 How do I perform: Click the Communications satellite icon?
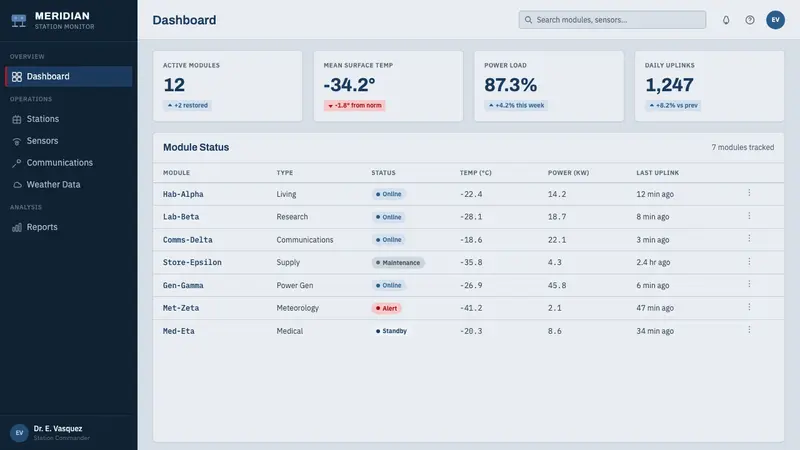point(17,163)
